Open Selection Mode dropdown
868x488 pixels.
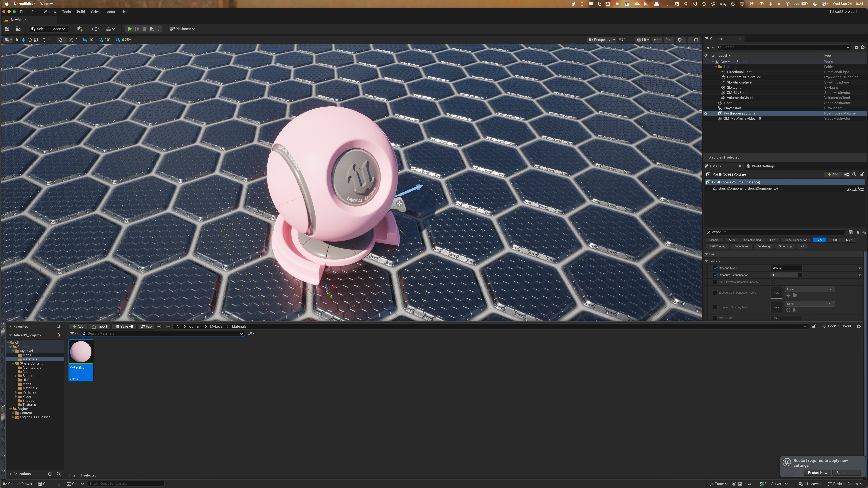click(x=49, y=29)
